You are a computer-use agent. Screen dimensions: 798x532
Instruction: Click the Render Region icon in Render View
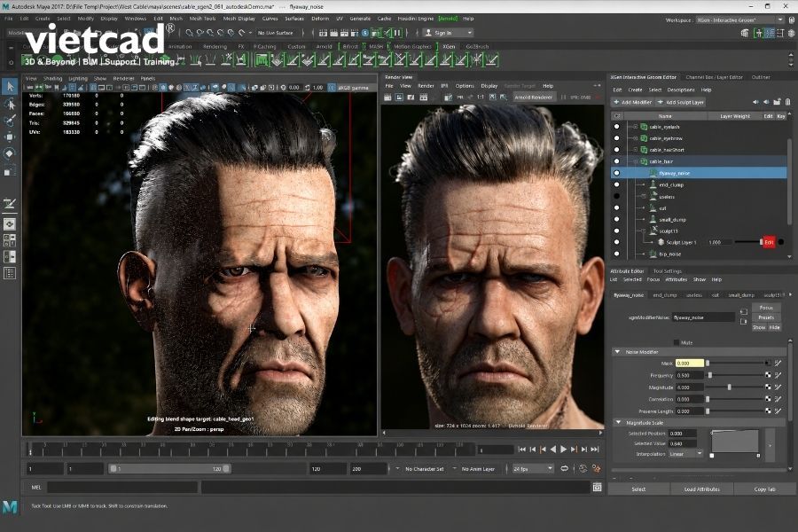[400, 98]
